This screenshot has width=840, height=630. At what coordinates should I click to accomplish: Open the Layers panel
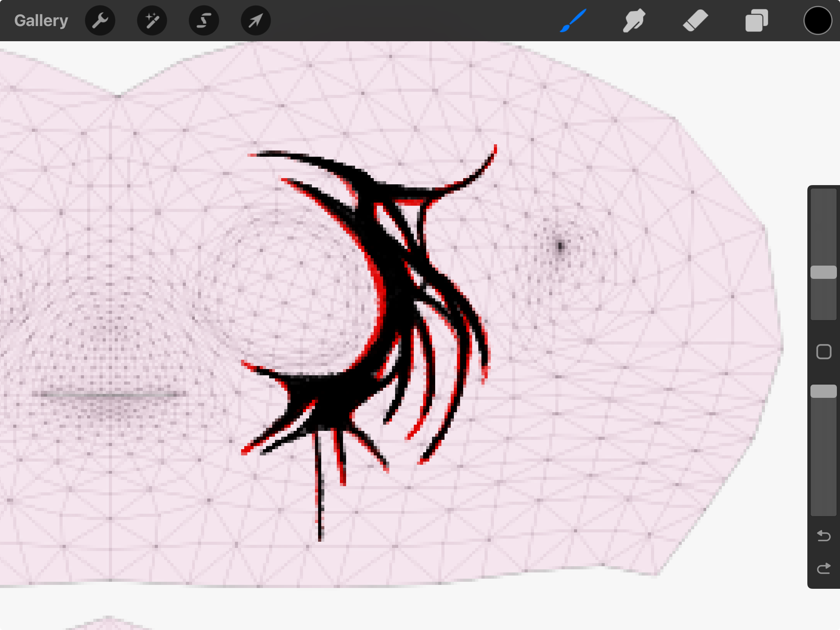coord(756,21)
